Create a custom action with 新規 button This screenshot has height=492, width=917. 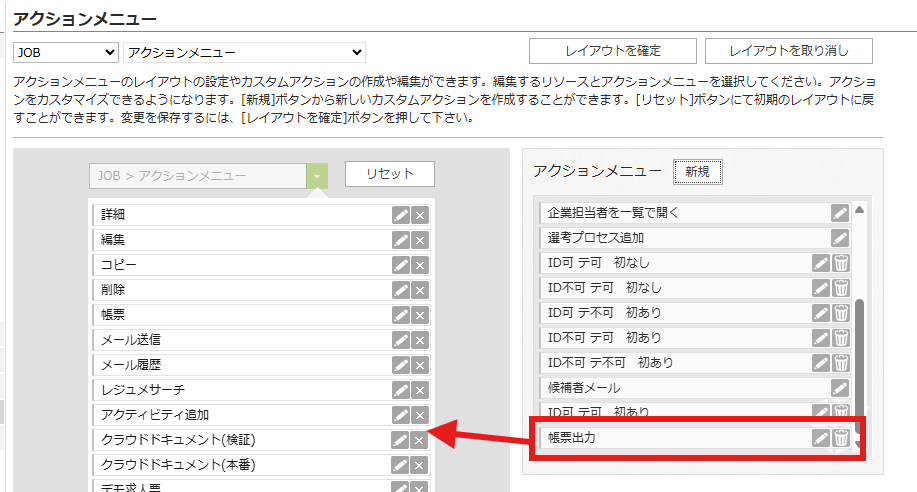point(697,172)
